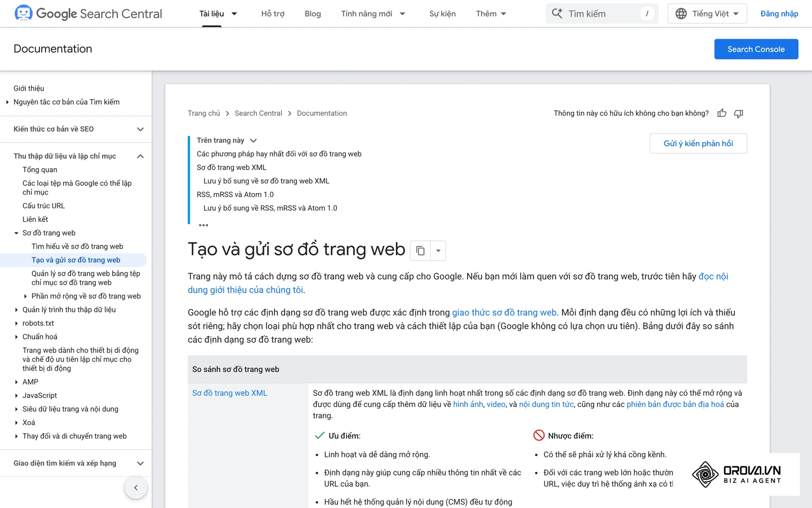812x508 pixels.
Task: Select Các loại tệp mà Google có thể lập chỉ mục
Action: point(77,187)
